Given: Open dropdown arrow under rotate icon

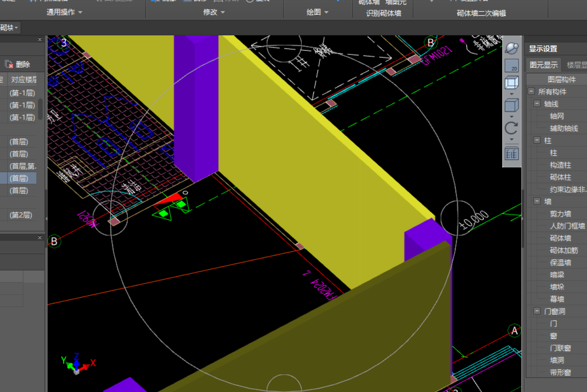Looking at the screenshot, I should coord(512,139).
